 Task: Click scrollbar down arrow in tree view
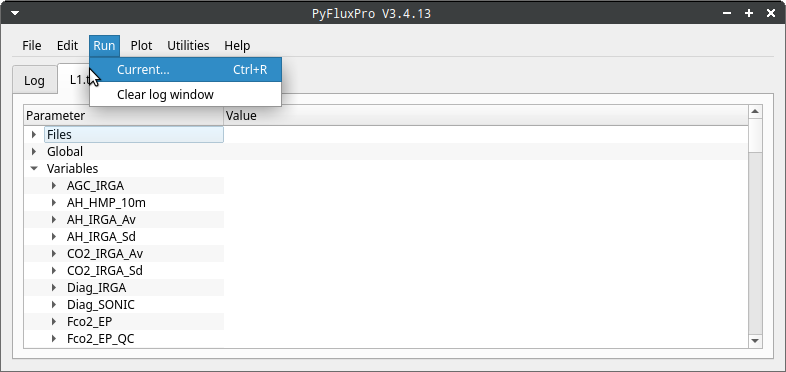(755, 341)
